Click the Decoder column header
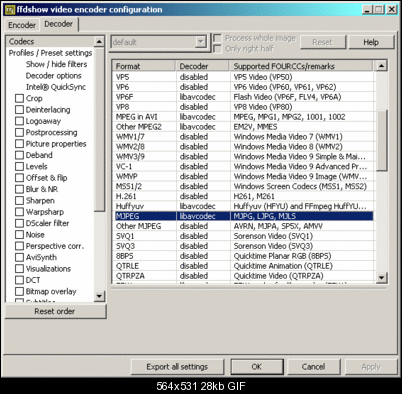The height and width of the screenshot is (394, 402). point(203,66)
